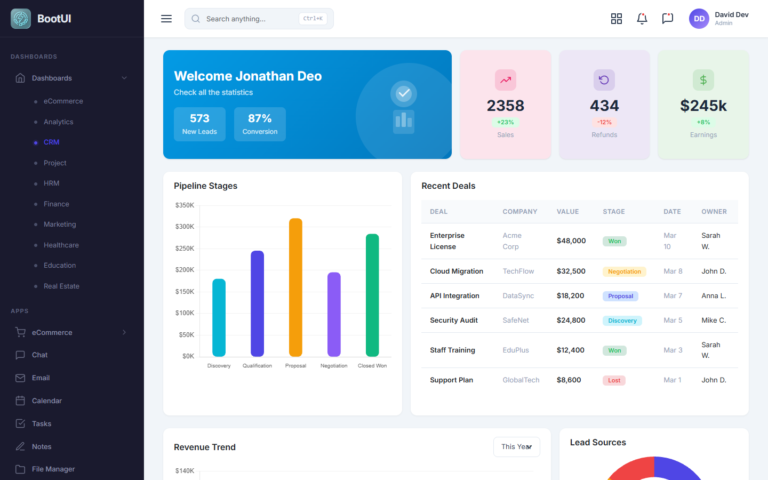The height and width of the screenshot is (480, 768).
Task: Click the Cloud Migration deal name
Action: pos(456,271)
